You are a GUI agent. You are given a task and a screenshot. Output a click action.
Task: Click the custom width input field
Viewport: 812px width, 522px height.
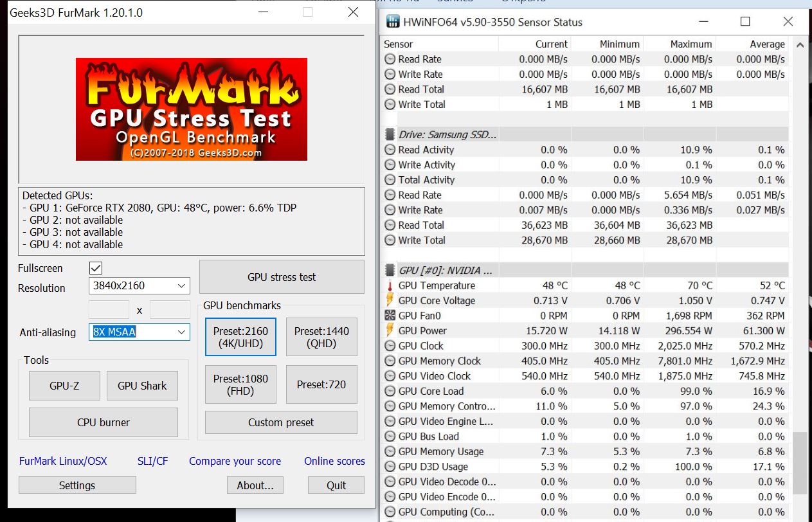click(109, 310)
